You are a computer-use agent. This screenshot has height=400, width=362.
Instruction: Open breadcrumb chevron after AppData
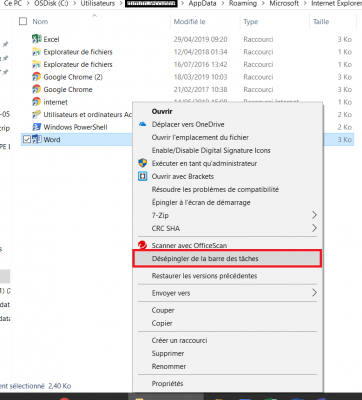(222, 4)
